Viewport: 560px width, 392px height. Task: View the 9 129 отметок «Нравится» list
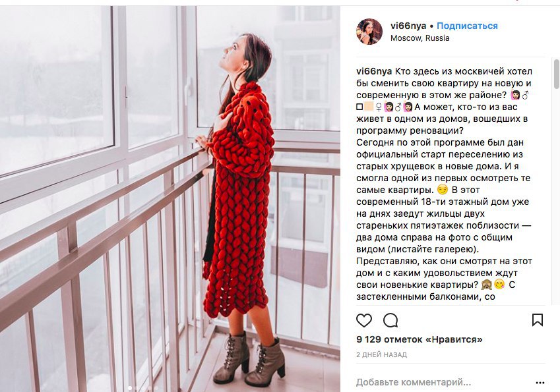click(420, 339)
